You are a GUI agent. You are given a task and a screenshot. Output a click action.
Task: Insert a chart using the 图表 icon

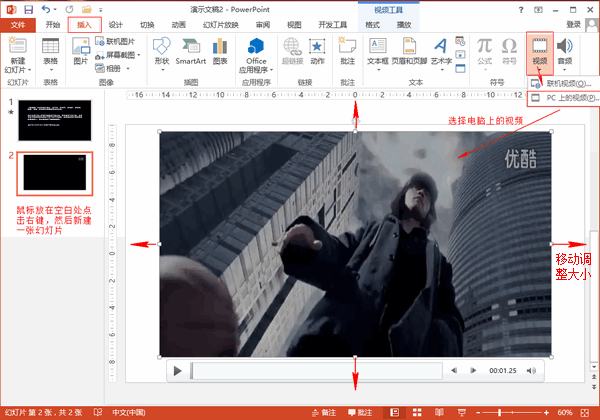click(x=220, y=51)
